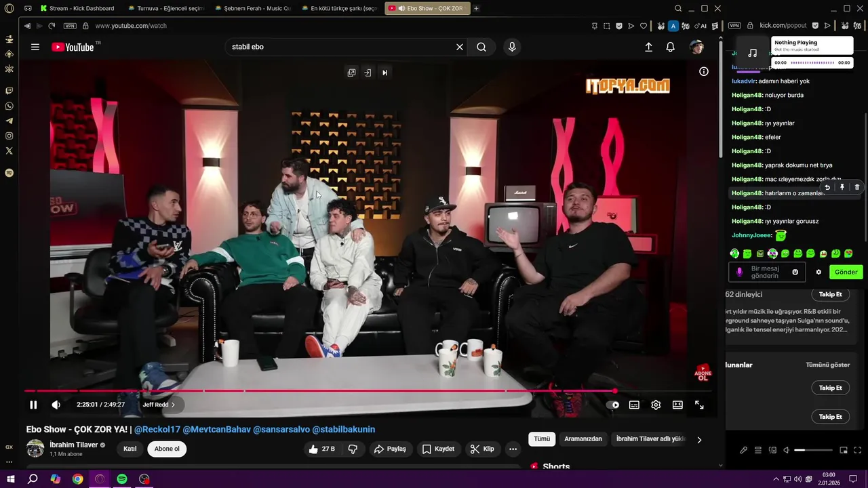Viewport: 868px width, 488px height.
Task: Toggle YouTube autoplay switch
Action: (613, 405)
